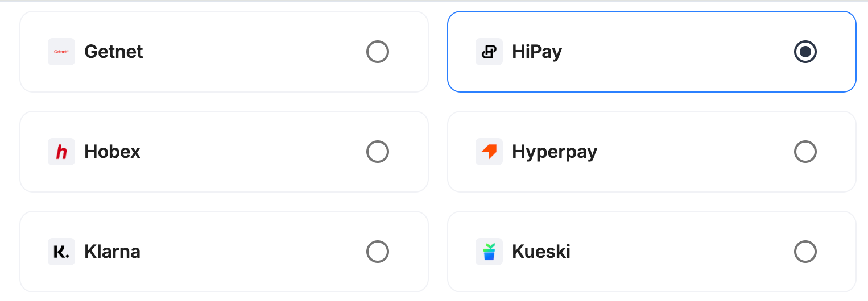Click the Kueski plant logo icon

click(489, 252)
